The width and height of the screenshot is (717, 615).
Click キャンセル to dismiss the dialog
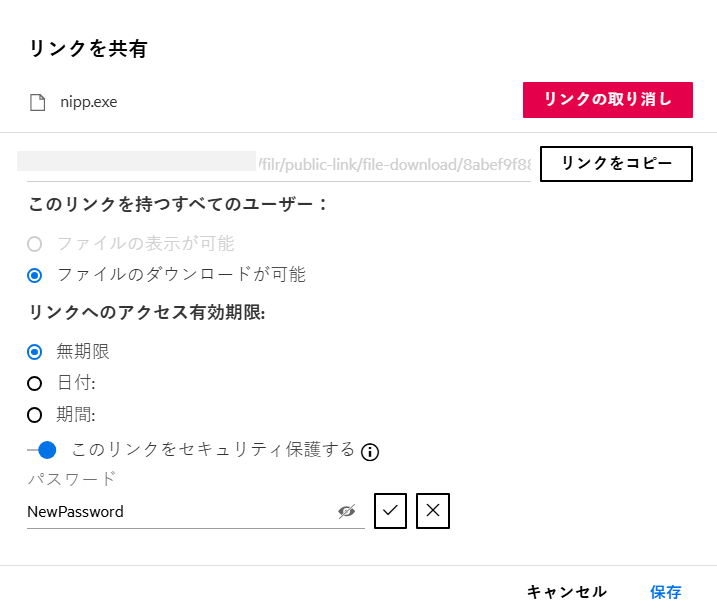pyautogui.click(x=566, y=592)
